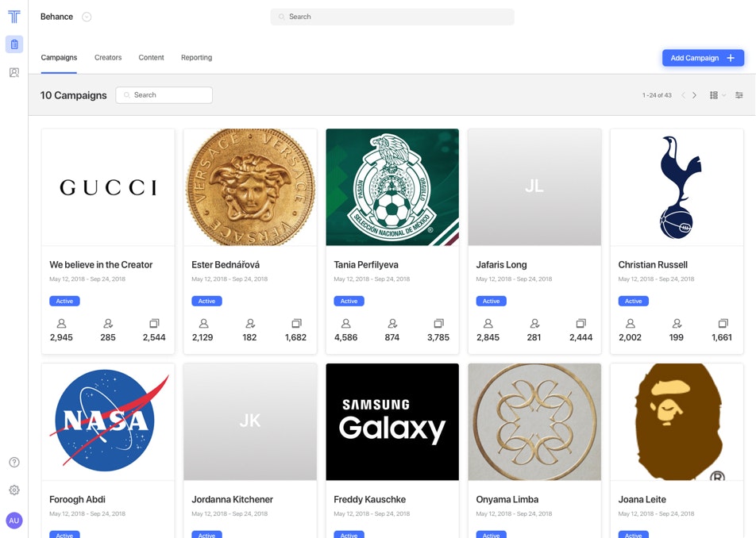Click the top global Search field

(392, 17)
